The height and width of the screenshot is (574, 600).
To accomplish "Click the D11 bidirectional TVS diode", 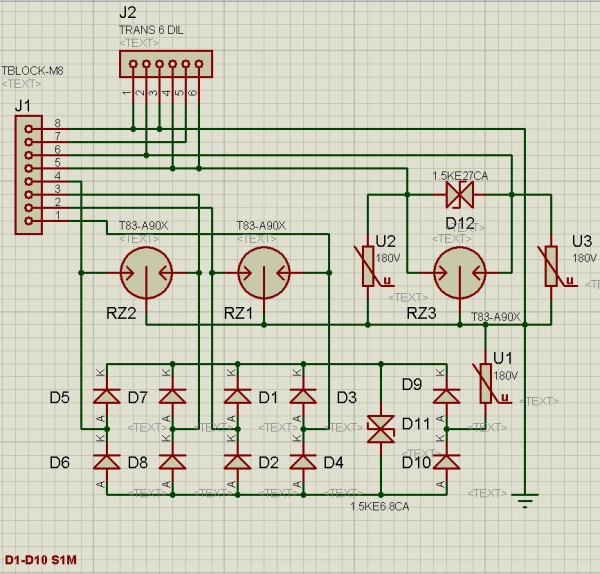I will tap(380, 429).
